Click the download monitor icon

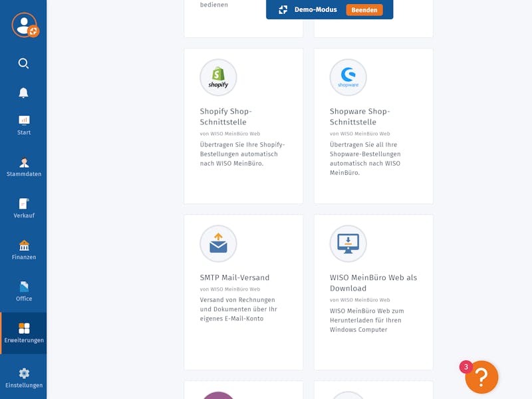(348, 243)
